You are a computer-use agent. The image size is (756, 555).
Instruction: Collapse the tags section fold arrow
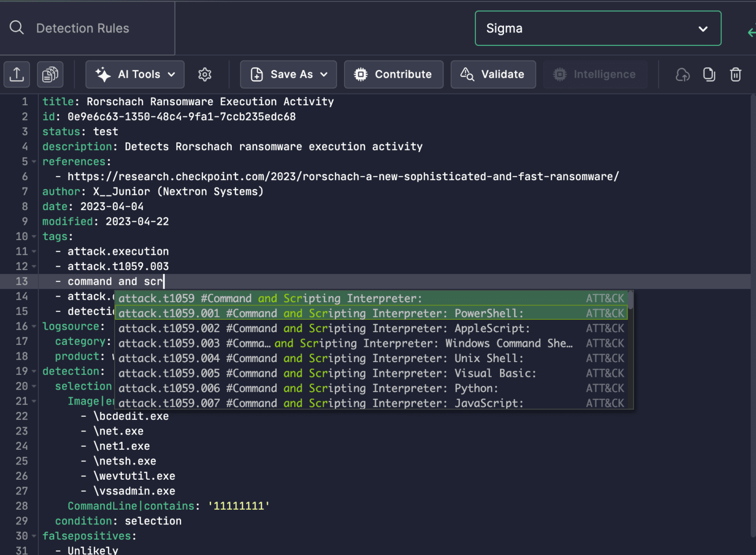[33, 236]
